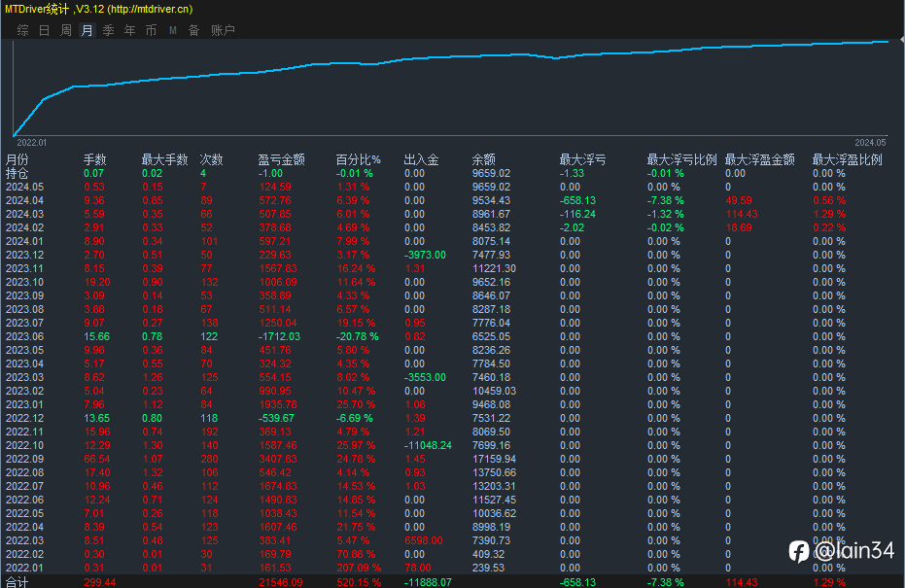Switch to the 季 quarterly tab
The height and width of the screenshot is (588, 905).
click(109, 30)
